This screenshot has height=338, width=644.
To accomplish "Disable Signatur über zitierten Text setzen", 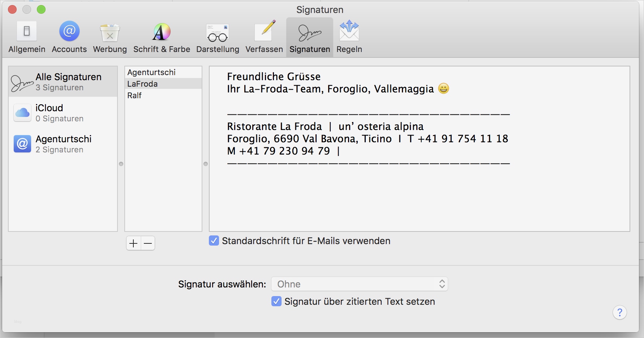I will pos(276,302).
